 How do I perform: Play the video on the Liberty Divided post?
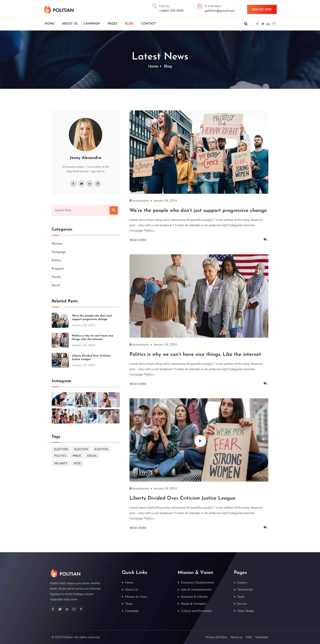click(x=200, y=441)
